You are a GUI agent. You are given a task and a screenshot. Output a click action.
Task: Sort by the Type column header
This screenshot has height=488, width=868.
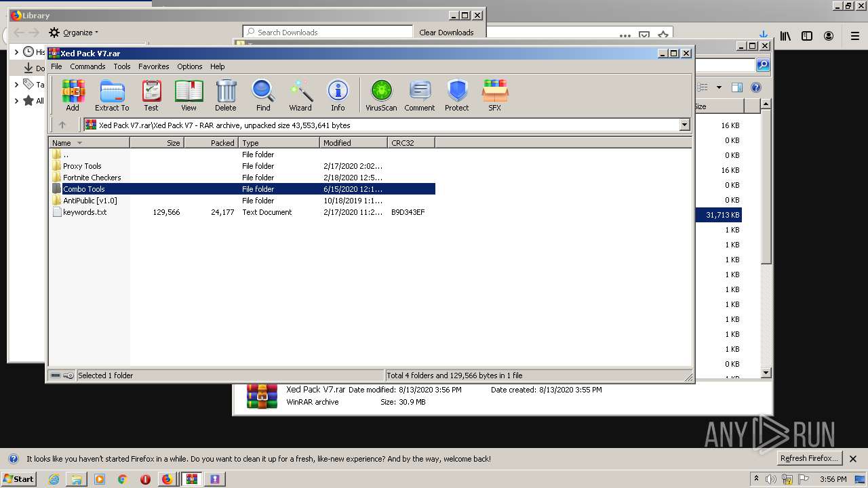pyautogui.click(x=279, y=142)
